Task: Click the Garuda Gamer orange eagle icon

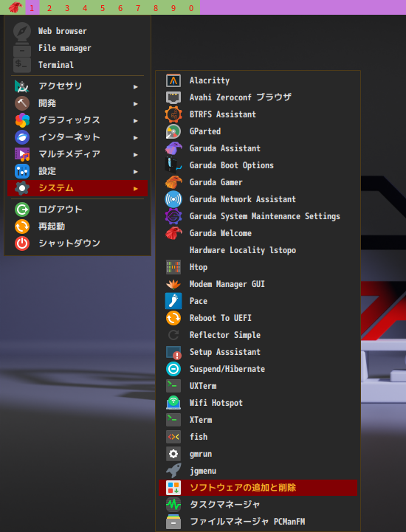Action: pyautogui.click(x=173, y=182)
